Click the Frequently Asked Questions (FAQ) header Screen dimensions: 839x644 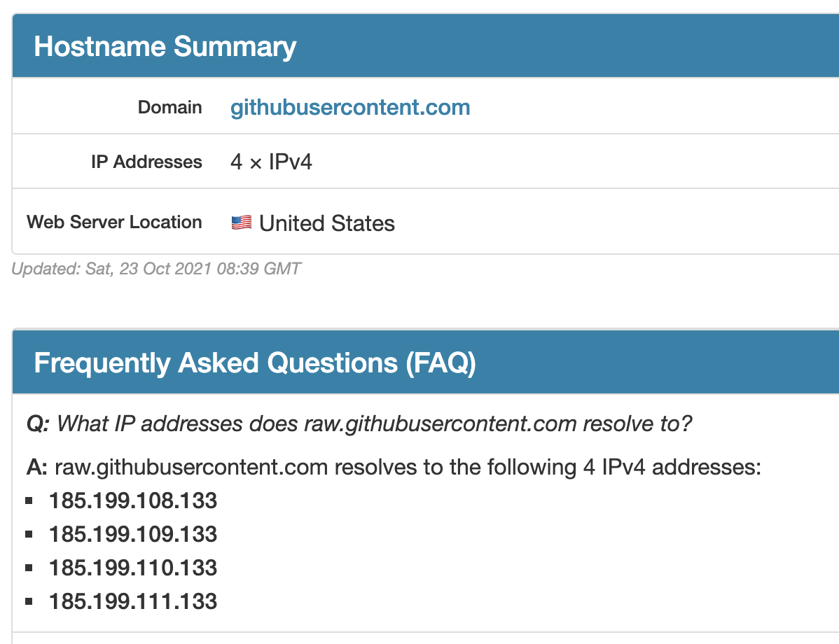point(255,363)
